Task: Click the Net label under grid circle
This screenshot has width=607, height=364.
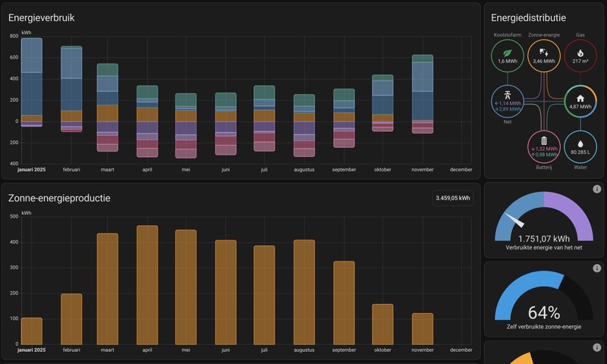Action: point(507,122)
